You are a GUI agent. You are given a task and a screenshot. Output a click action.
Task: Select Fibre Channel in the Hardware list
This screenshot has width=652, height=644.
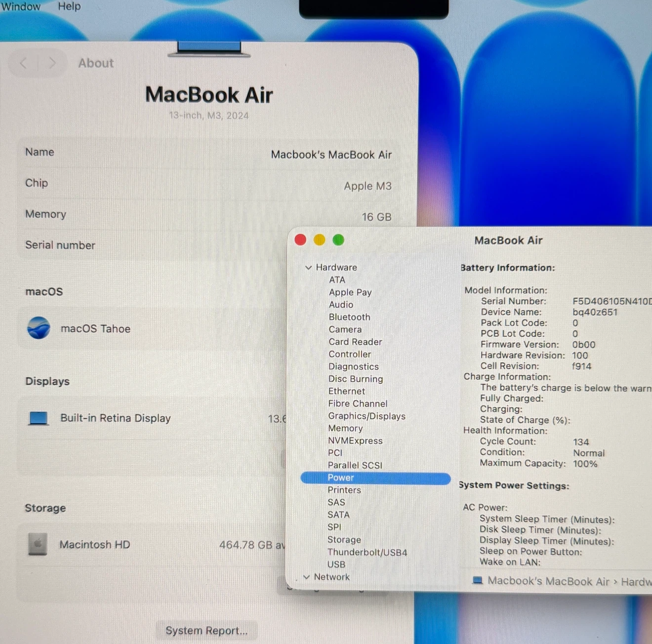[x=358, y=403]
